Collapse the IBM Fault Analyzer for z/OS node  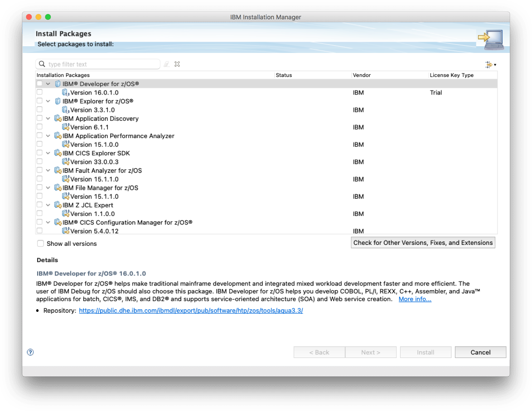(x=48, y=170)
